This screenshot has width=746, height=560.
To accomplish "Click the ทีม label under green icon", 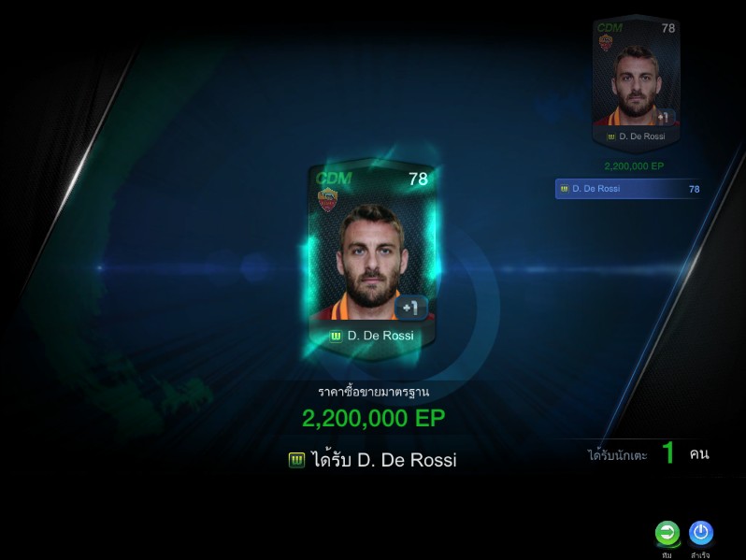I will [667, 554].
